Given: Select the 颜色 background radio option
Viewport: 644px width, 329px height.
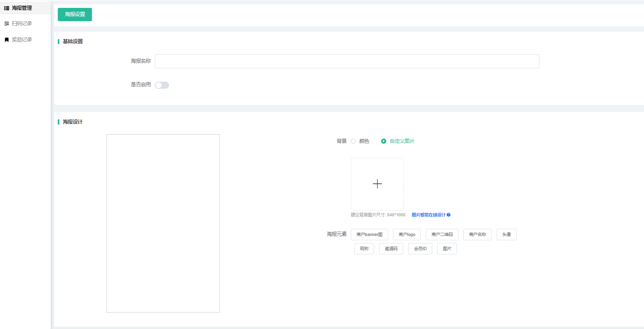Looking at the screenshot, I should click(353, 141).
